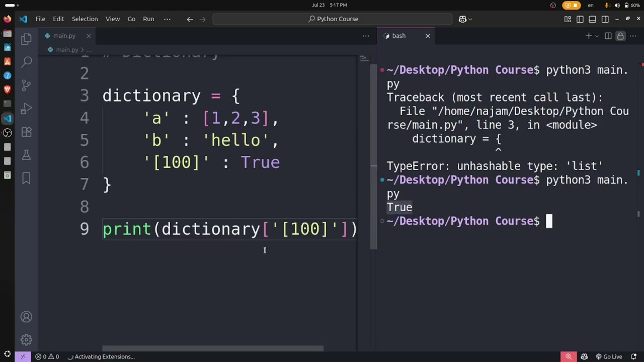Click Go Live in status bar
The height and width of the screenshot is (362, 644).
click(609, 356)
